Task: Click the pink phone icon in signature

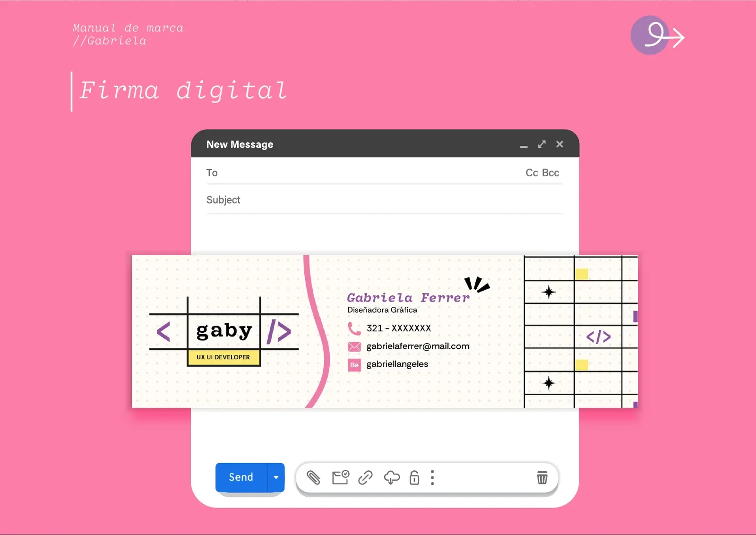Action: (x=354, y=328)
